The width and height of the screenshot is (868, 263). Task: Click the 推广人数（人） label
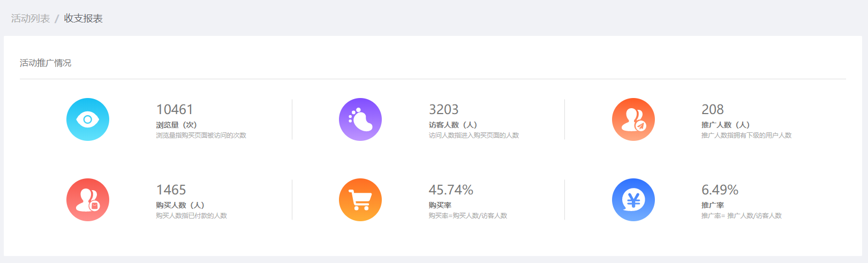(726, 125)
